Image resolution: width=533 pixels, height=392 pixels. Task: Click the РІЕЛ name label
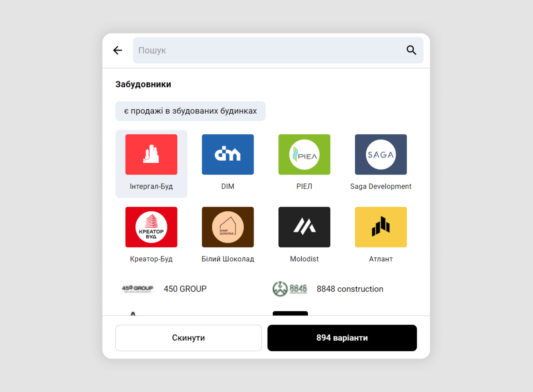(x=304, y=186)
